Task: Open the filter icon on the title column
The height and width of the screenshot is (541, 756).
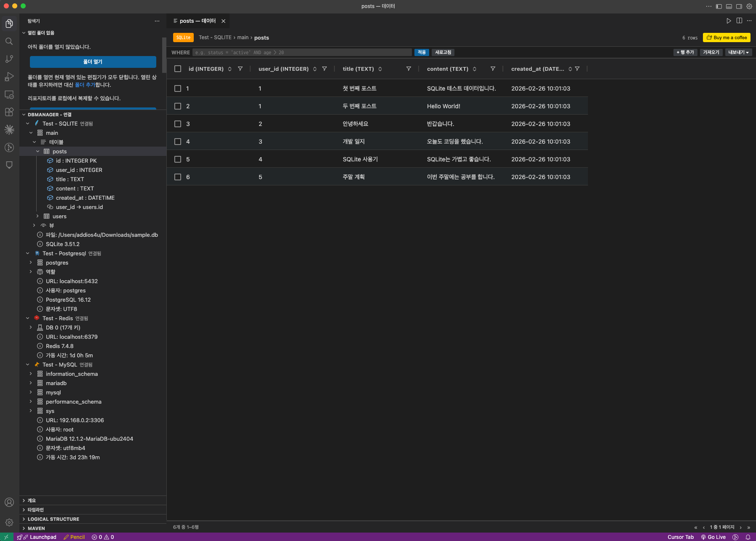Action: pyautogui.click(x=408, y=69)
